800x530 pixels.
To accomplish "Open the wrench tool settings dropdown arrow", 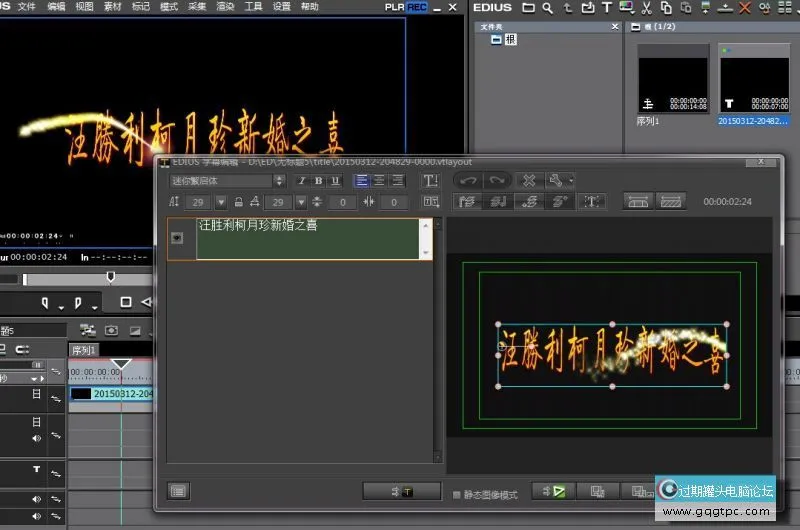I will click(x=571, y=181).
